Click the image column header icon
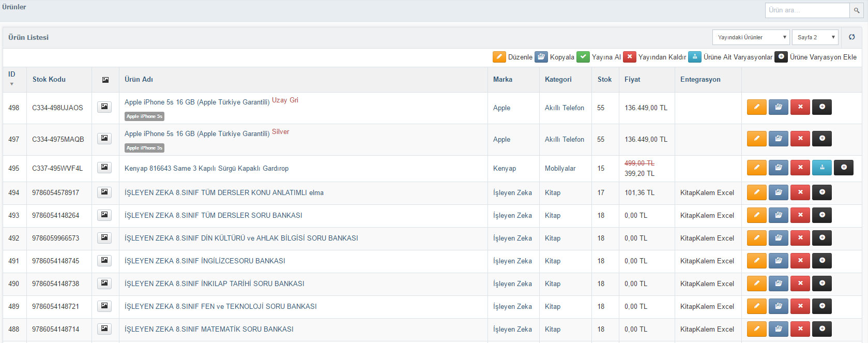 click(x=105, y=80)
